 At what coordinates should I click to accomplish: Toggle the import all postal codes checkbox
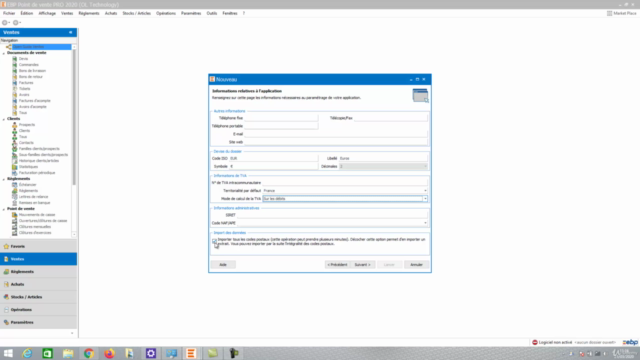pos(214,241)
